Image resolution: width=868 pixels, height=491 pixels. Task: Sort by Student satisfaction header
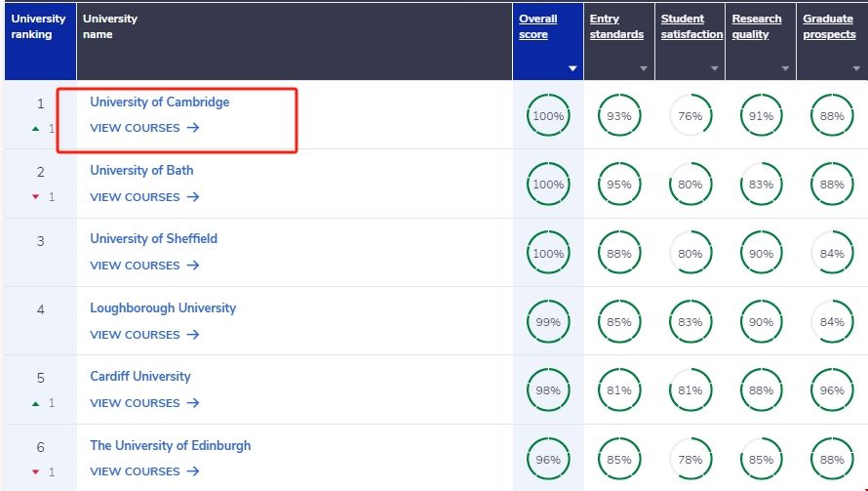point(688,26)
